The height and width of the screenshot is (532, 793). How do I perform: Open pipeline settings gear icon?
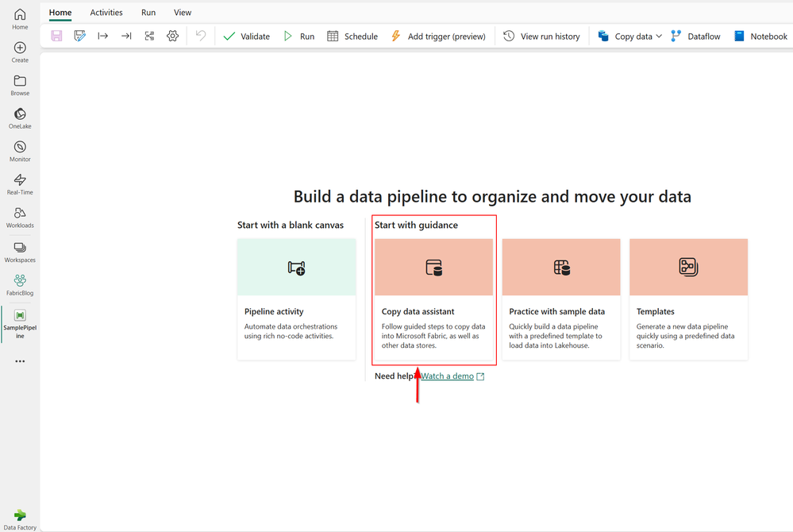[172, 36]
